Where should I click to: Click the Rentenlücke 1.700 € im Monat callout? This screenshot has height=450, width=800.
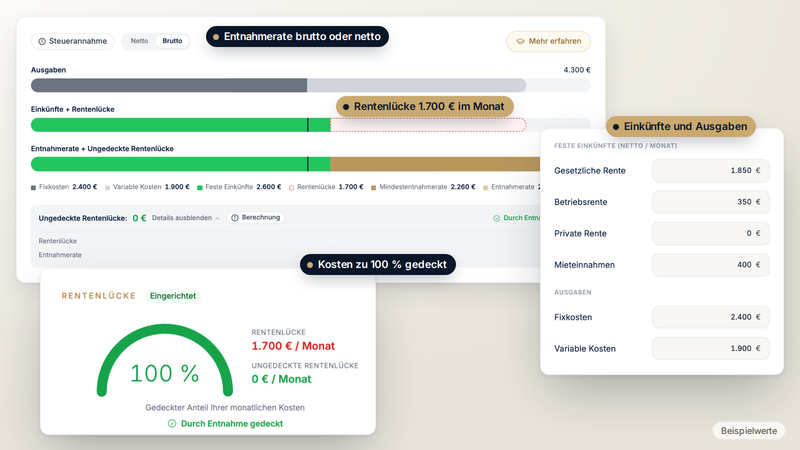pyautogui.click(x=424, y=107)
